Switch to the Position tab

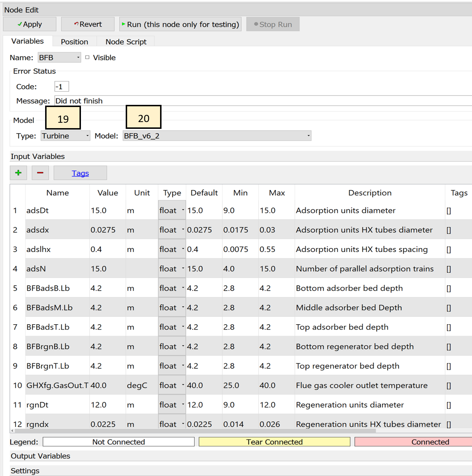74,42
